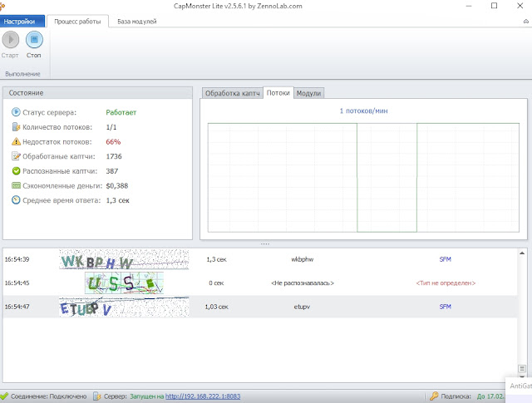This screenshot has width=532, height=403.
Task: Click timestamp 16:54:45
Action: tap(17, 283)
